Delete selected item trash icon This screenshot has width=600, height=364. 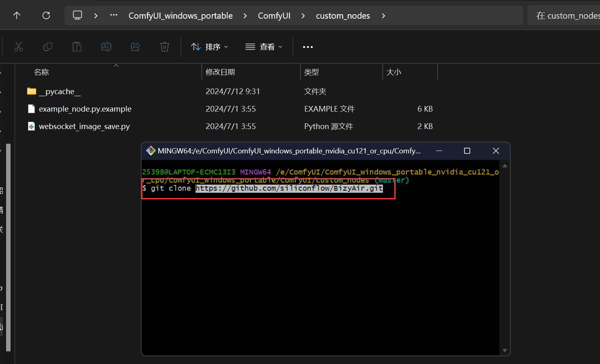click(165, 47)
